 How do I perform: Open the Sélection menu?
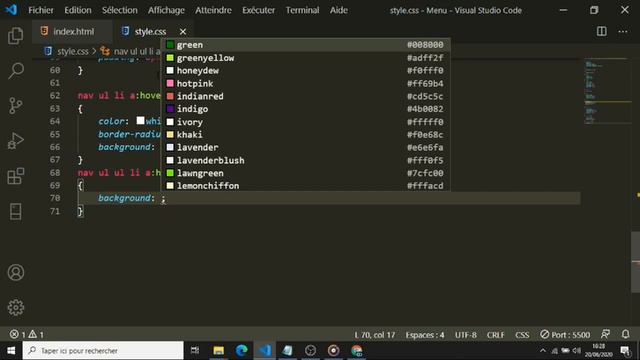tap(120, 10)
